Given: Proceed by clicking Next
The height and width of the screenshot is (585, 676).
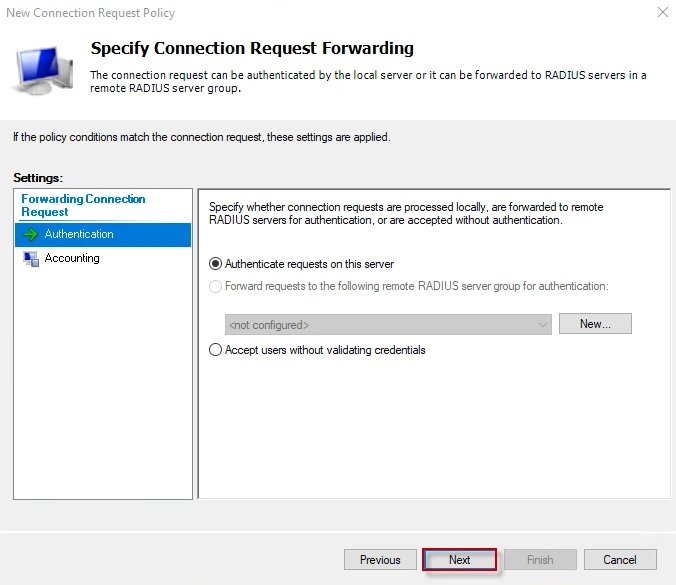Looking at the screenshot, I should [x=460, y=560].
